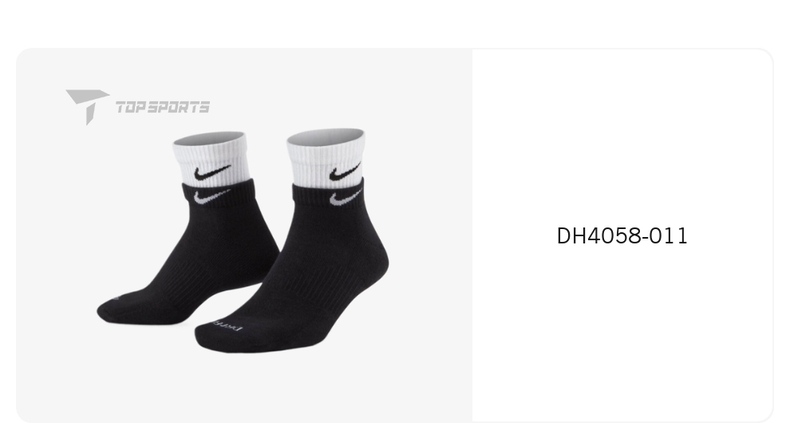Viewport: 790px width, 423px height.
Task: Click the Topsports T-shaped logo icon
Action: click(87, 106)
